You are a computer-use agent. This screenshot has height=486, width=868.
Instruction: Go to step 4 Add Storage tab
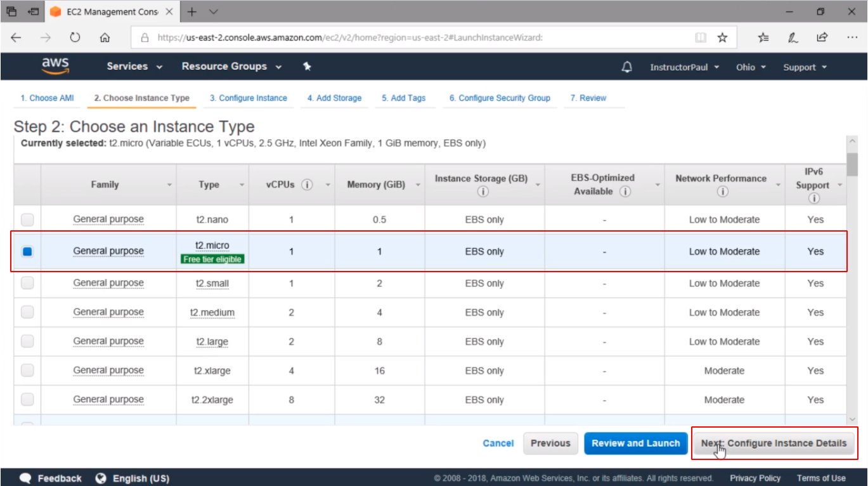(335, 98)
